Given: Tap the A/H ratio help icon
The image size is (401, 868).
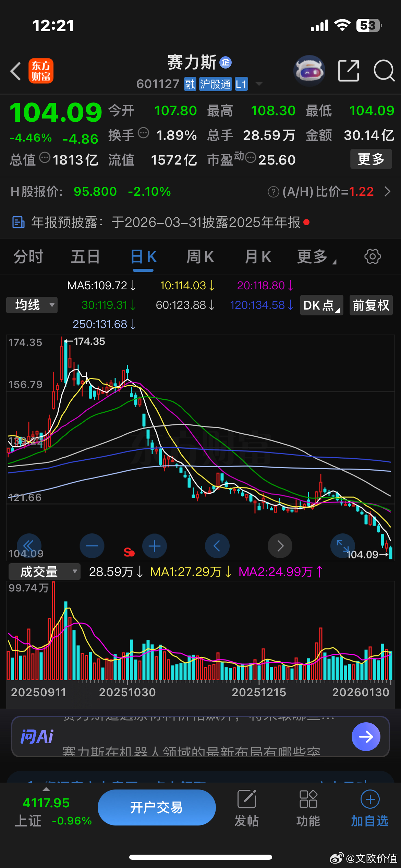Looking at the screenshot, I should (x=273, y=192).
